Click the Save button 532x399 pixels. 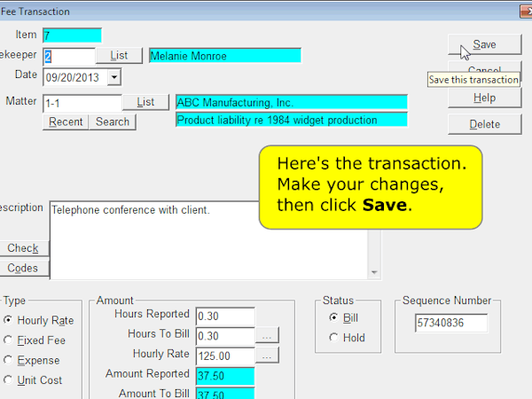click(x=484, y=44)
